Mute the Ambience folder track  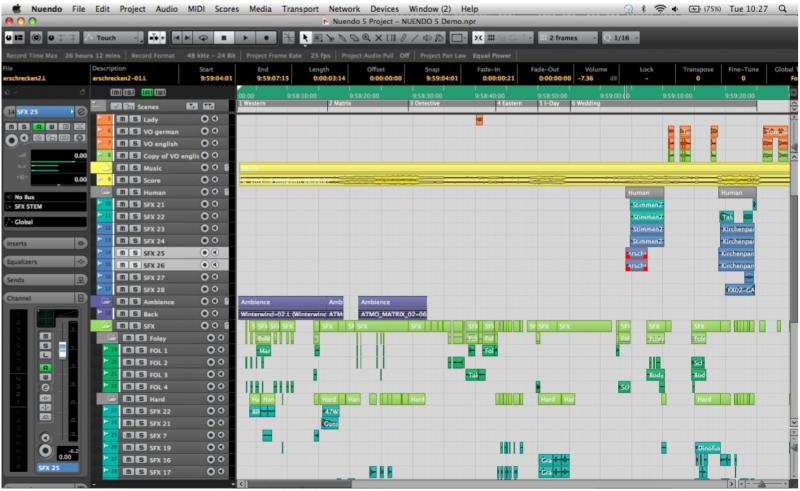(x=122, y=301)
